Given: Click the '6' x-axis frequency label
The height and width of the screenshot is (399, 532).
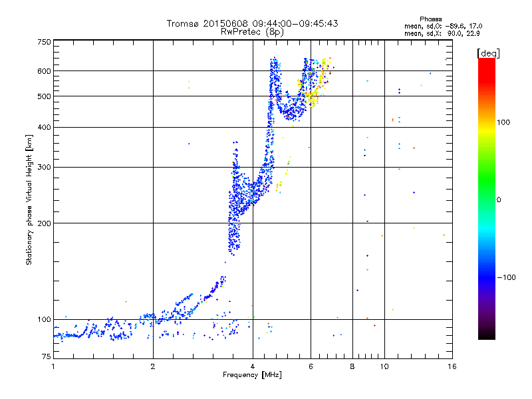Looking at the screenshot, I should tap(311, 366).
